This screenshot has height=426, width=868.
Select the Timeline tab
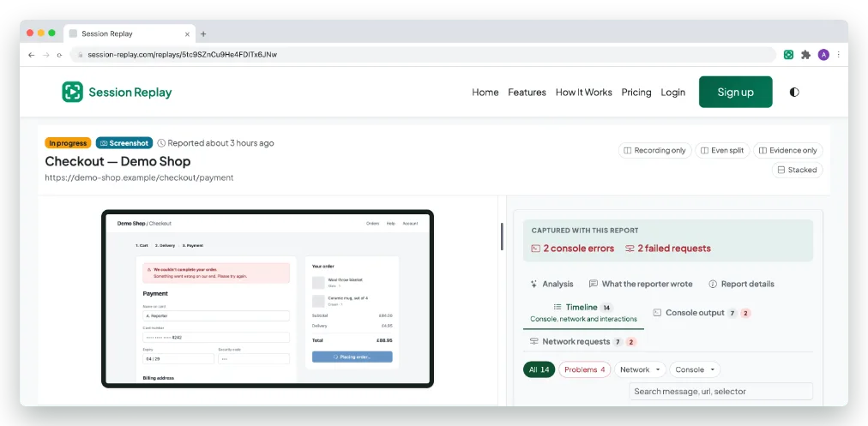click(x=583, y=313)
